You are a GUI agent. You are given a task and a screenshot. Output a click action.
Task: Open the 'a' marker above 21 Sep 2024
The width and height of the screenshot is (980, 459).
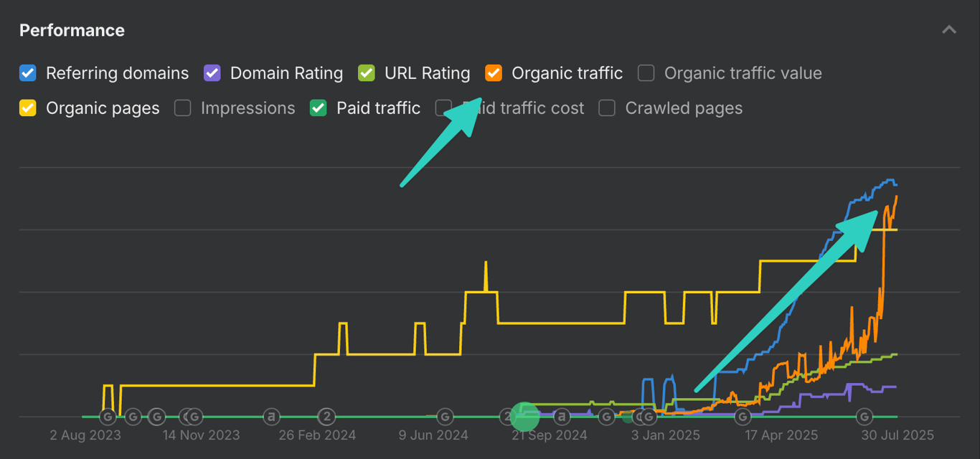pos(562,417)
